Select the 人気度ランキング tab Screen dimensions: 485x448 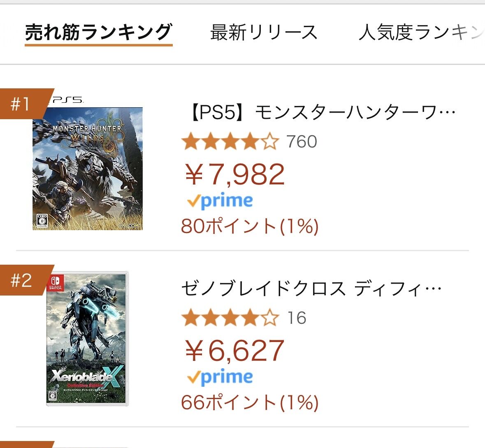tap(420, 33)
